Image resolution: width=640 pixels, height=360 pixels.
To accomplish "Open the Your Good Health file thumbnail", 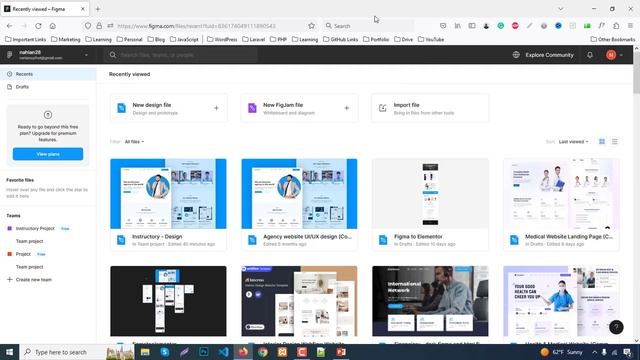I will 561,301.
